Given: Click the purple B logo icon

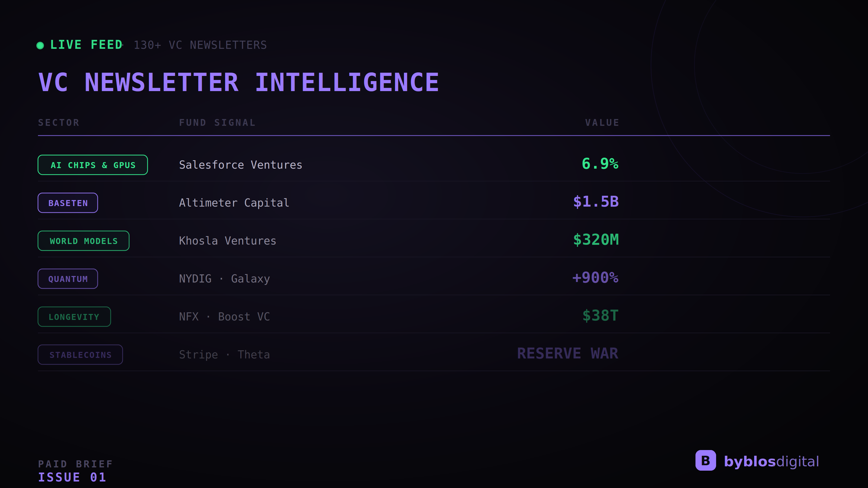Looking at the screenshot, I should pos(706,460).
